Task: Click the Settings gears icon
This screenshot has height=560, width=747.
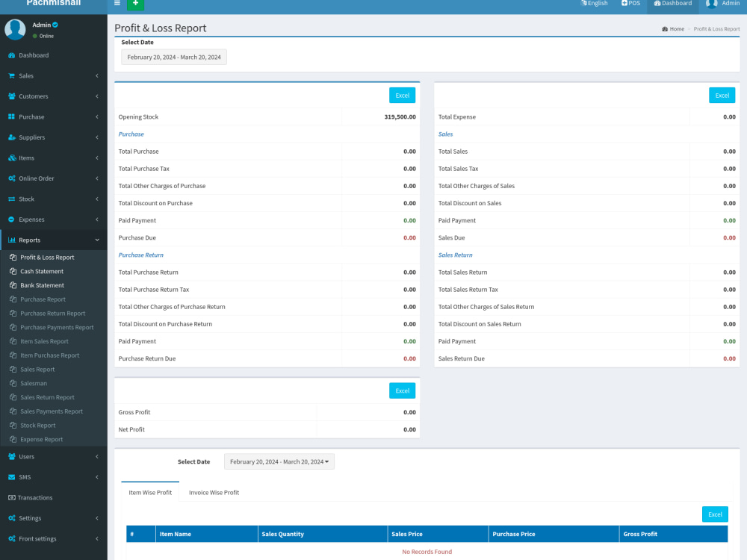Action: click(12, 518)
